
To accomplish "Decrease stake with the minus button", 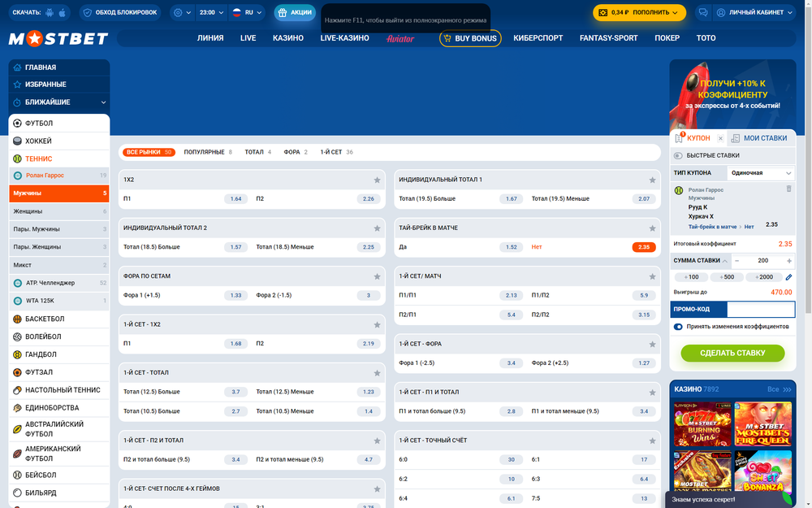I will click(x=737, y=261).
